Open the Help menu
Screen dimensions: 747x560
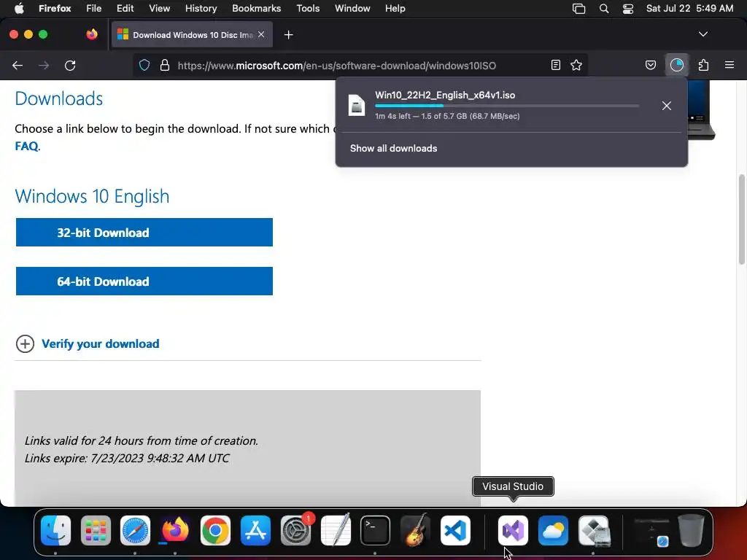[x=395, y=9]
